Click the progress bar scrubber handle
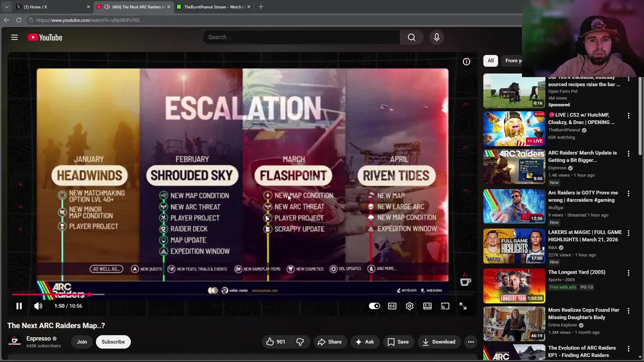This screenshot has width=644, height=362. click(90, 295)
